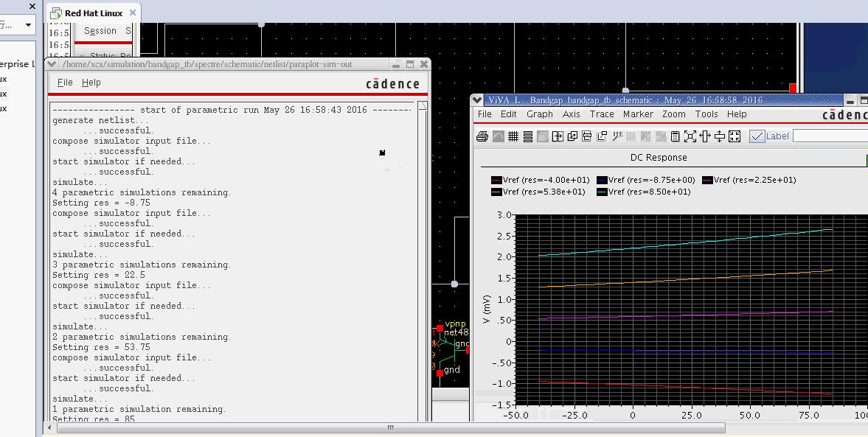Open the Axis menu in ViVA window
This screenshot has height=437, width=868.
pos(572,114)
